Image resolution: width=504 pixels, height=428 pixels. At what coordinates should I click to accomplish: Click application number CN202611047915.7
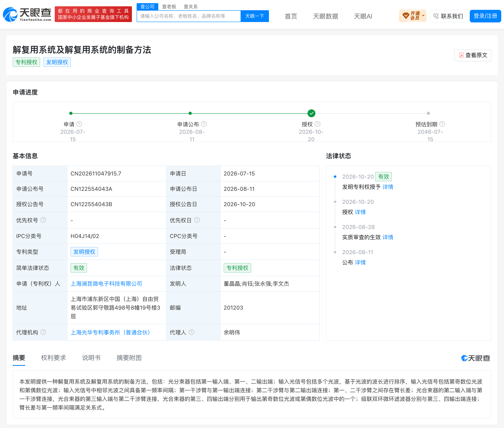pos(96,173)
